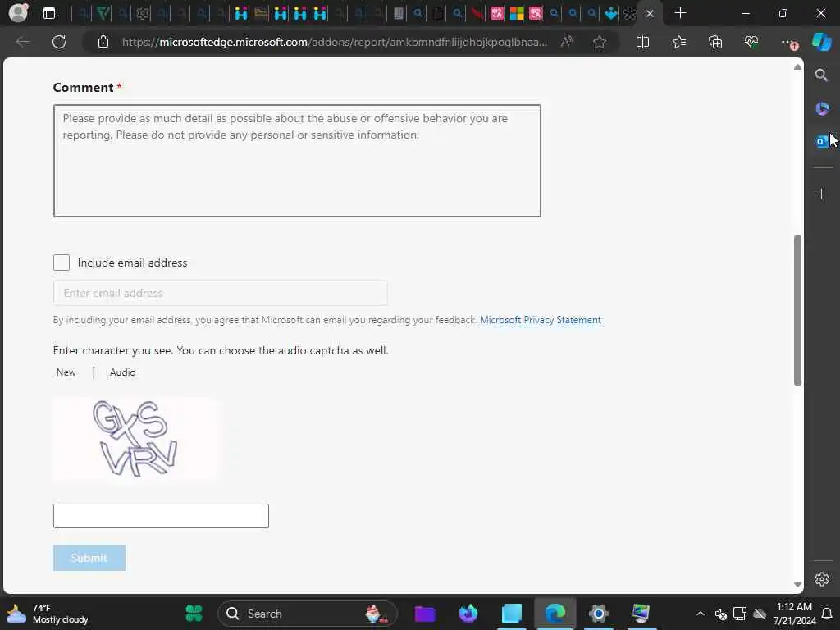
Task: Open the Edge profile avatar menu
Action: pos(18,13)
